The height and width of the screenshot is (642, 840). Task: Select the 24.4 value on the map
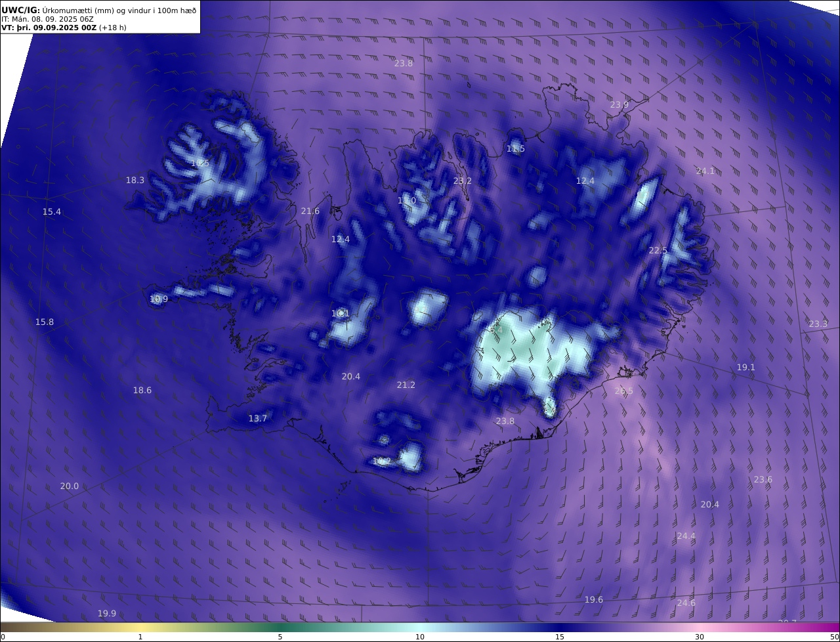[686, 536]
